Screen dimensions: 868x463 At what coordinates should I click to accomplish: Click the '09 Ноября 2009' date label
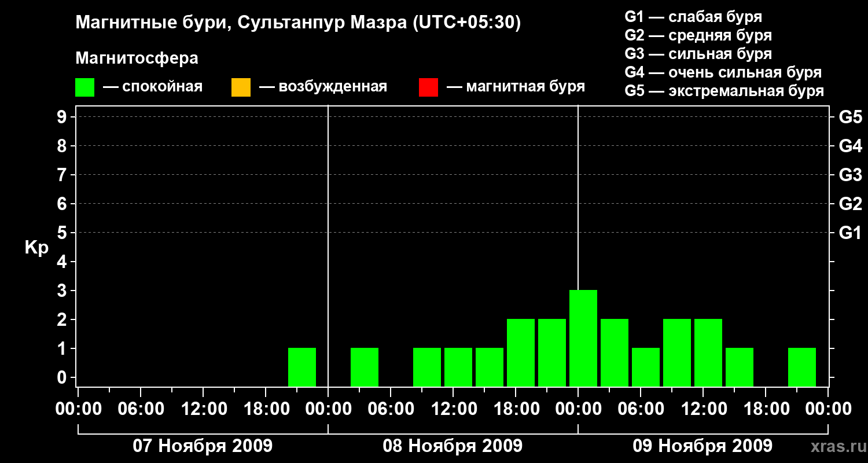click(703, 446)
